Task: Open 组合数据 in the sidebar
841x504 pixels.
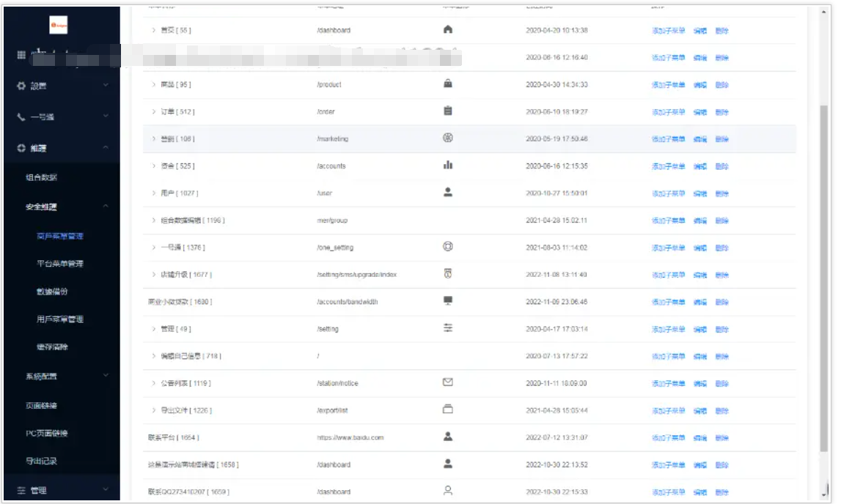Action: 41,177
